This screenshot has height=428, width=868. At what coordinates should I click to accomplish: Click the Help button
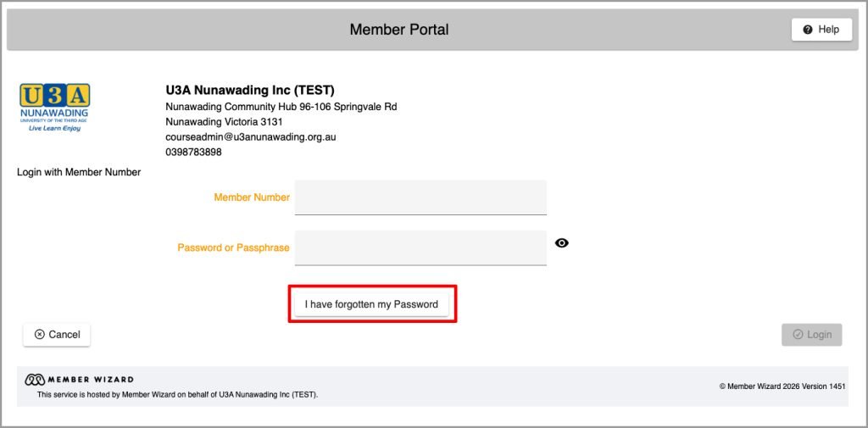pyautogui.click(x=821, y=30)
